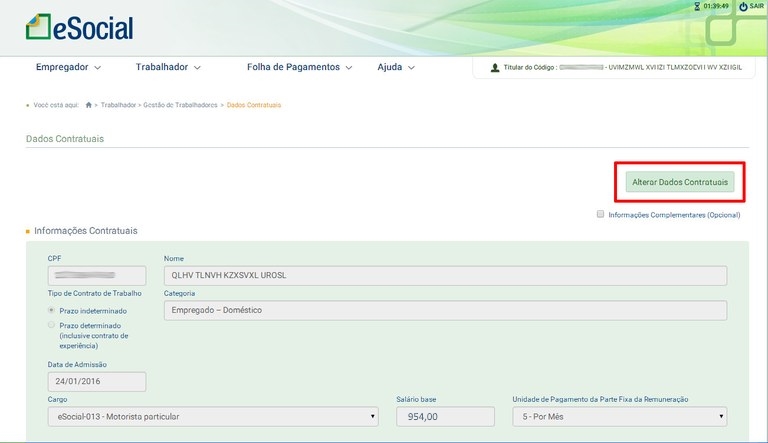Select Prazo indeterminado radio option
768x443 pixels.
pos(52,311)
